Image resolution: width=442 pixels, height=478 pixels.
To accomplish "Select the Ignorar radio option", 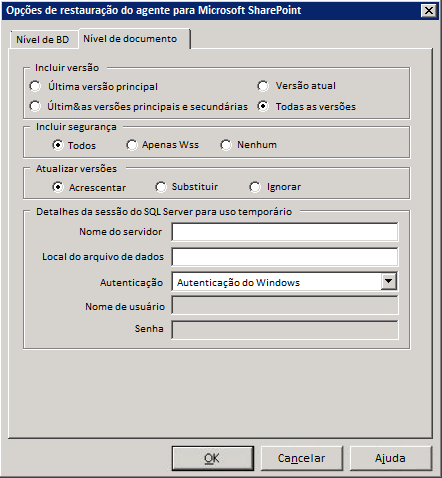I will click(x=255, y=187).
